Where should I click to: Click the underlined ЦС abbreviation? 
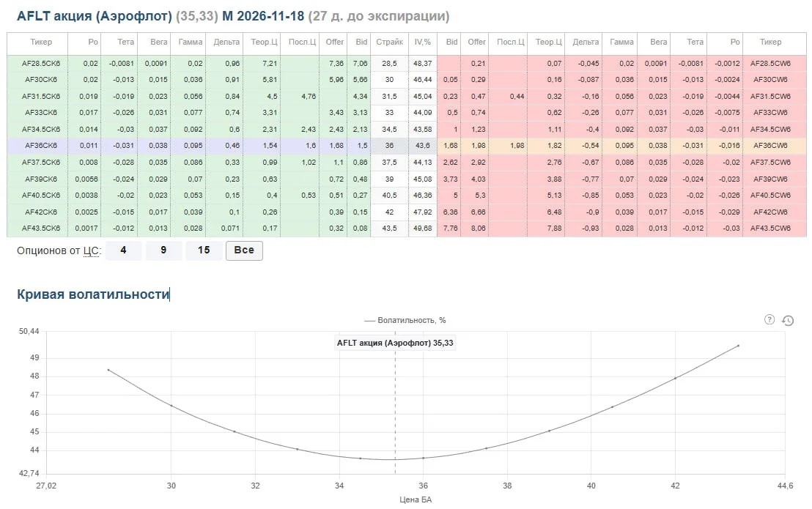(91, 251)
